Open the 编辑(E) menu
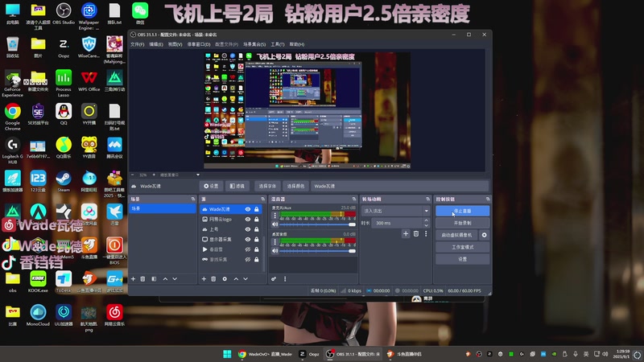Screen dimensions: 644x362 155,44
